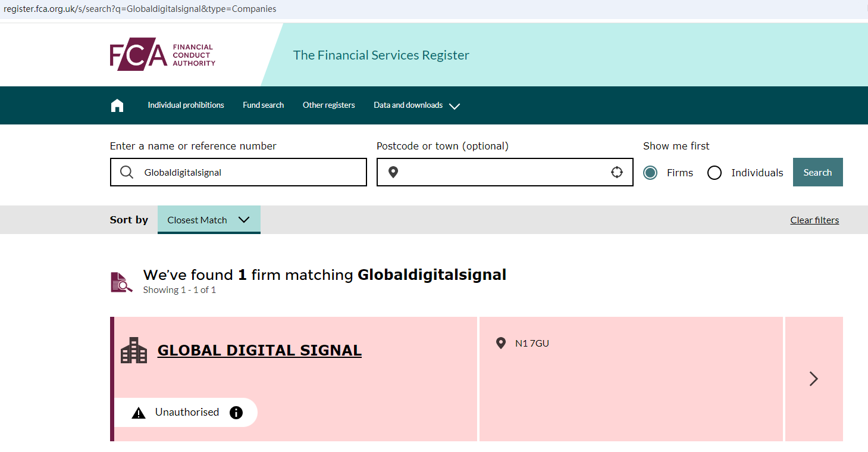Click the building icon beside firm name
Viewport: 868px width, 452px height.
[x=134, y=350]
